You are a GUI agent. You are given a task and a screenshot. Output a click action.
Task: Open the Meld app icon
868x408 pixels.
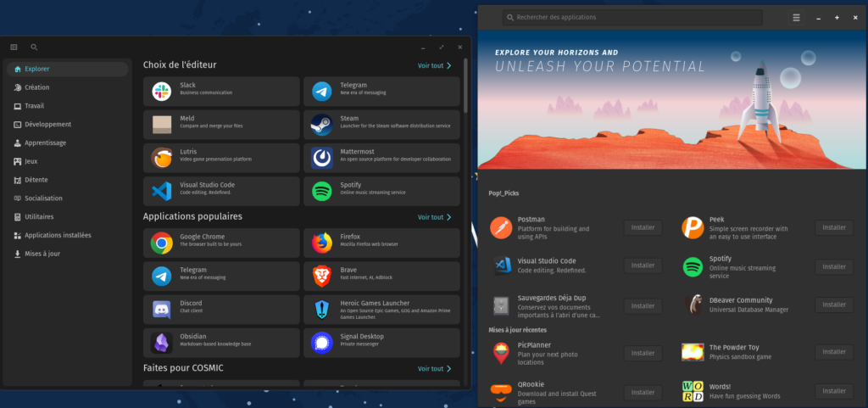click(x=162, y=125)
